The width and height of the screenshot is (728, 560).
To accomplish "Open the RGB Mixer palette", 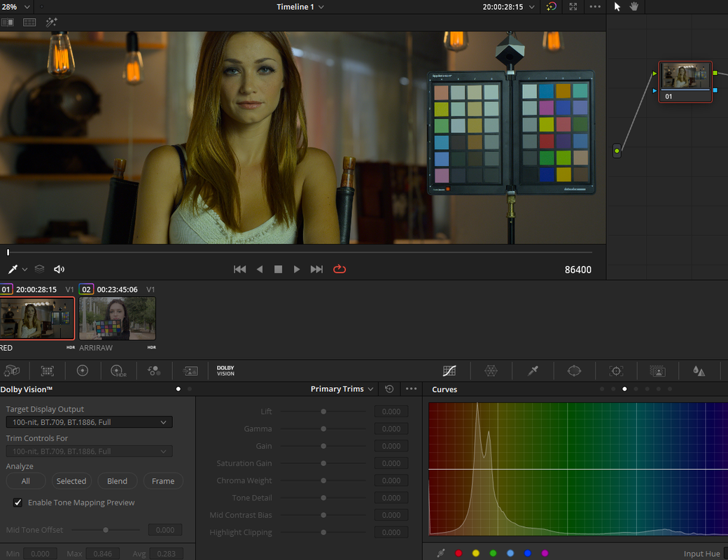I will click(x=154, y=370).
